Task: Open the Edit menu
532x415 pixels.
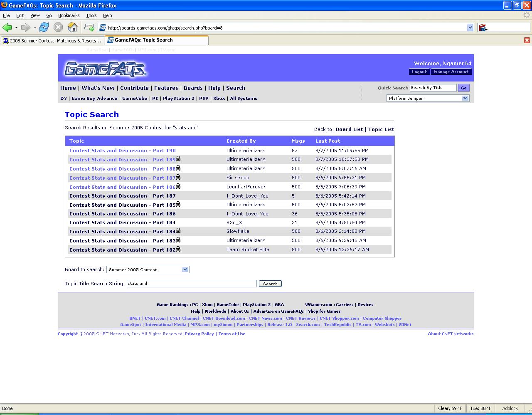Action: 20,15
